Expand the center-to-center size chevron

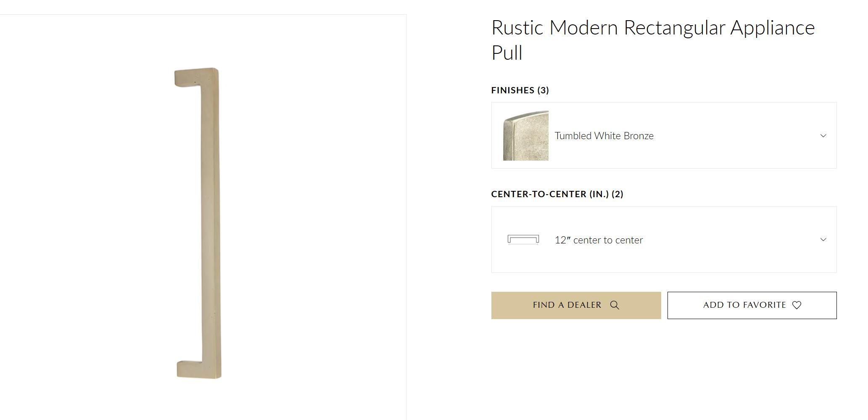coord(823,240)
